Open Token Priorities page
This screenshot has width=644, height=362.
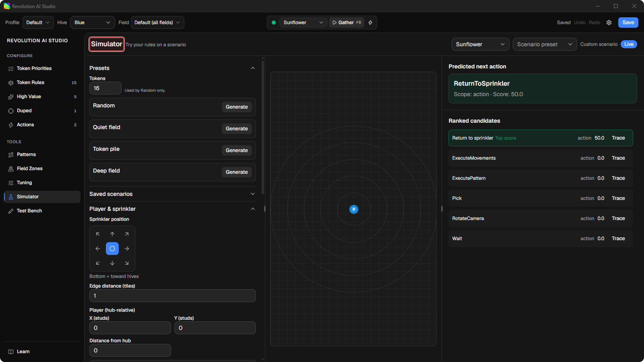[42, 68]
